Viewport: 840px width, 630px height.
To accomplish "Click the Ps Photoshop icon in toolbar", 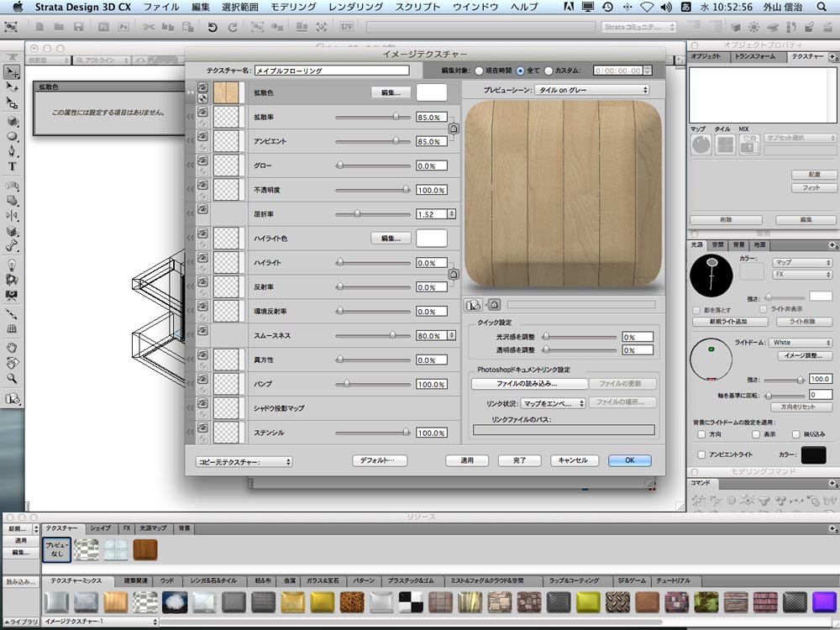I will pyautogui.click(x=123, y=27).
